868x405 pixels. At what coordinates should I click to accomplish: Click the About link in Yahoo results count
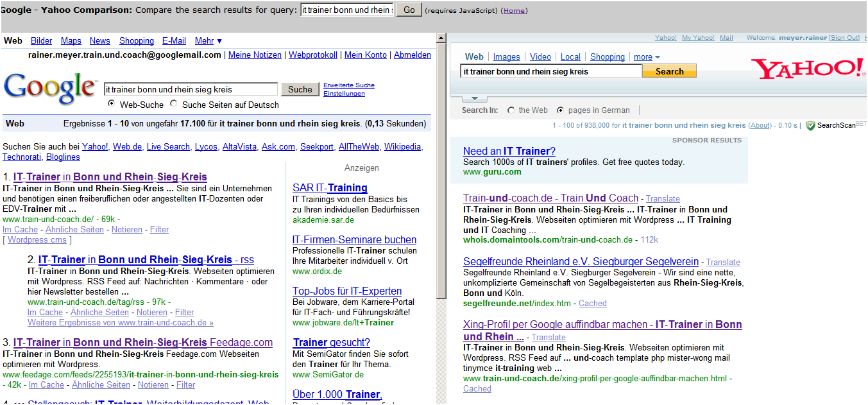coord(760,126)
